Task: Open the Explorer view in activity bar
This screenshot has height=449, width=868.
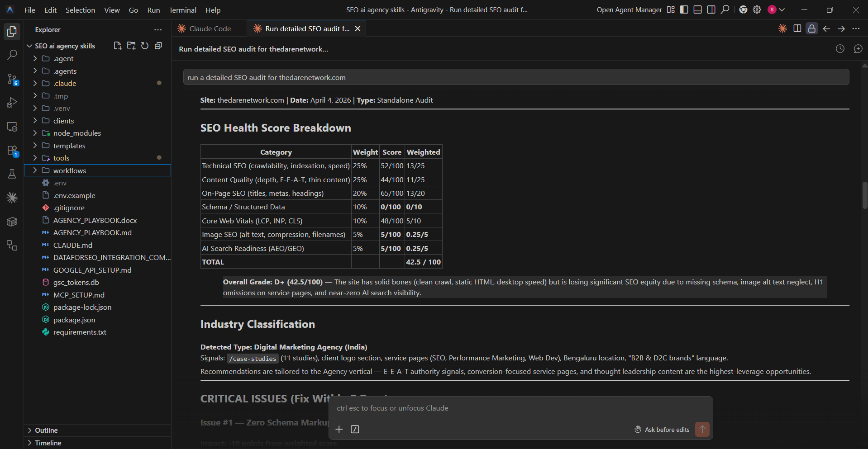Action: (x=12, y=31)
